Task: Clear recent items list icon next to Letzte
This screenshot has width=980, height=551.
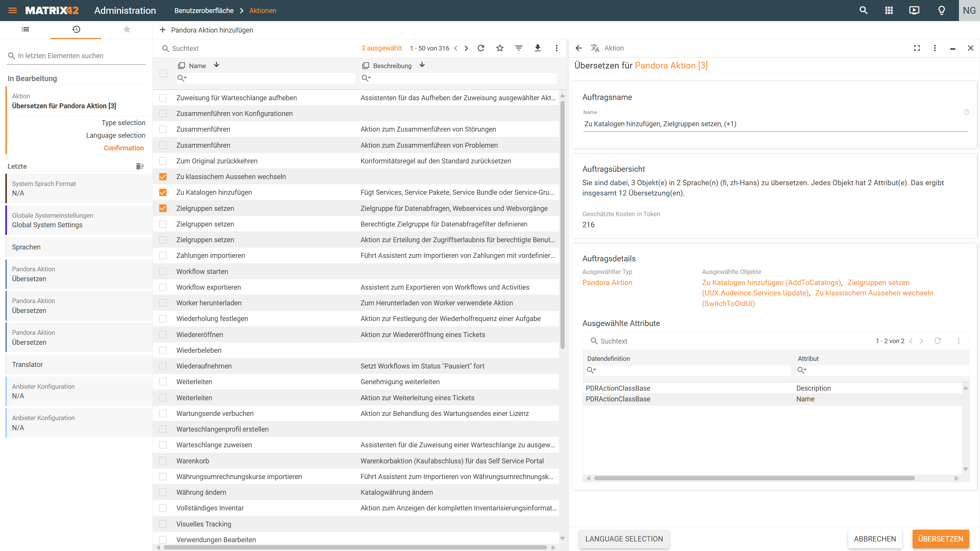Action: (x=140, y=166)
